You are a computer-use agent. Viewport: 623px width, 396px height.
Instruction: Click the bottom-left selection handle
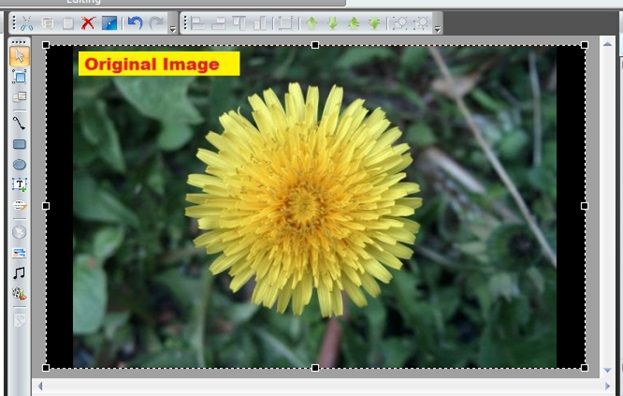coord(46,368)
